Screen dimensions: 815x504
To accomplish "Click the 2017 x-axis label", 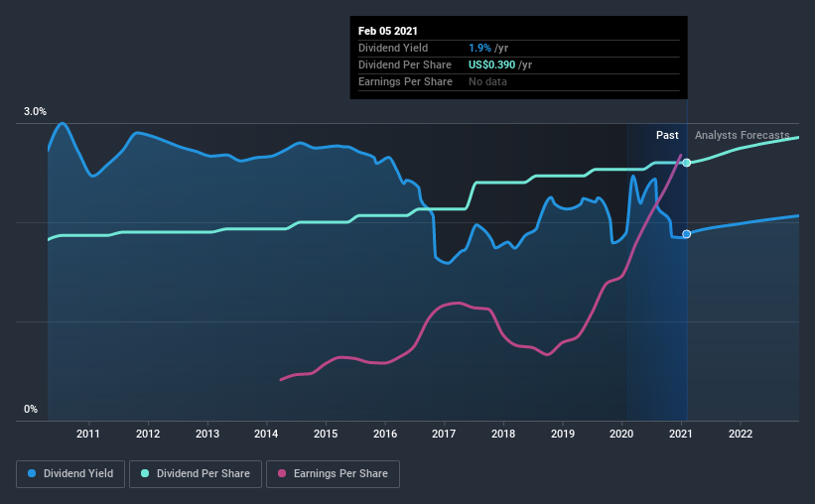I will [x=444, y=434].
